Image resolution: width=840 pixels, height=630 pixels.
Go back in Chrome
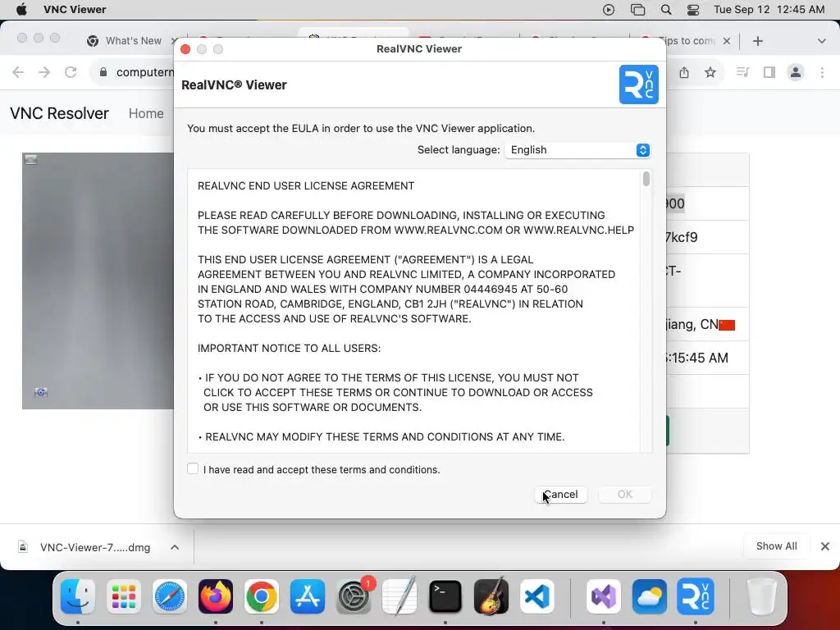click(x=18, y=72)
